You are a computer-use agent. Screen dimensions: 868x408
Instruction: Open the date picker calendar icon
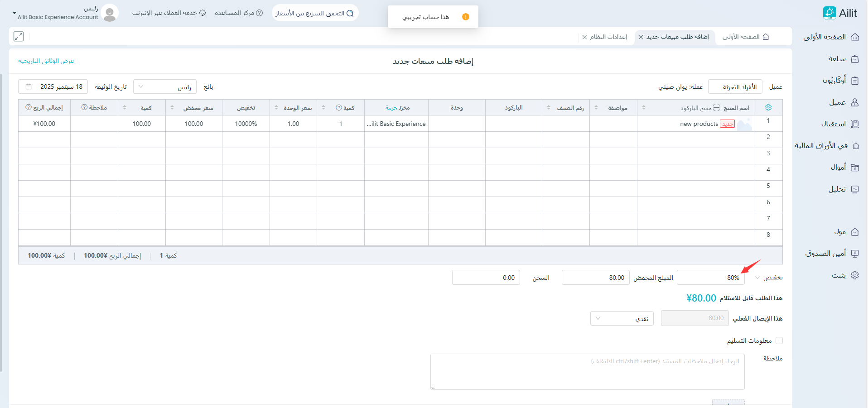[29, 87]
